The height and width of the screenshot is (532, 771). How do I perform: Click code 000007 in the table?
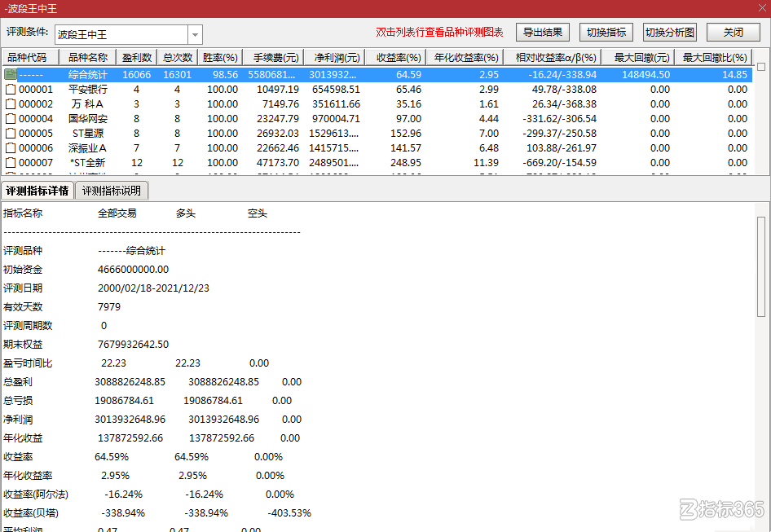[x=36, y=163]
